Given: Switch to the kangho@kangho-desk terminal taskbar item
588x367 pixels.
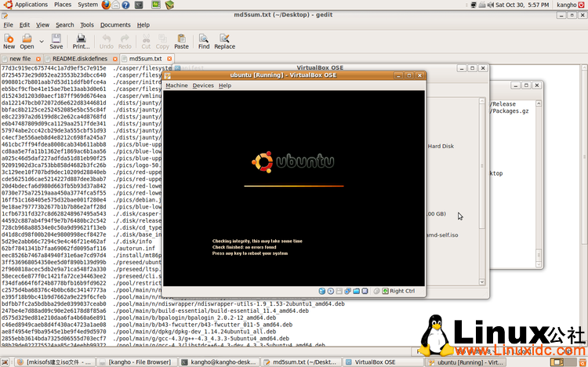Looking at the screenshot, I should [219, 362].
